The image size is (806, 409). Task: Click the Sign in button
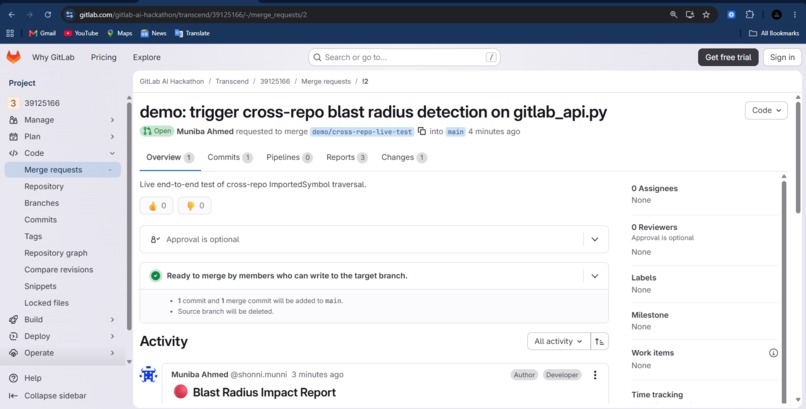coord(782,58)
